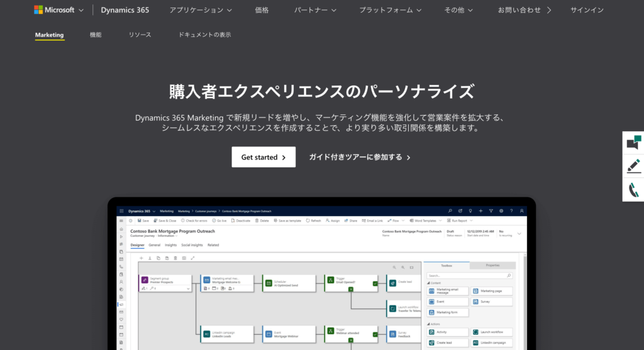The width and height of the screenshot is (644, 350).
Task: Click home icon in screenshot sidebar
Action: (121, 229)
